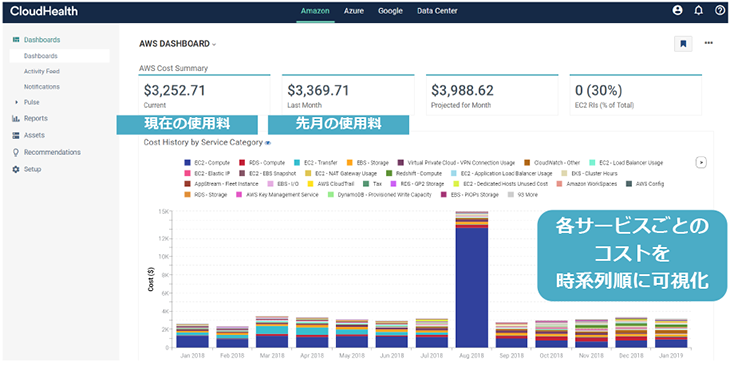Viewport: 730px width, 366px height.
Task: Click Amazon WorkSpaces legend entry
Action: 587,184
